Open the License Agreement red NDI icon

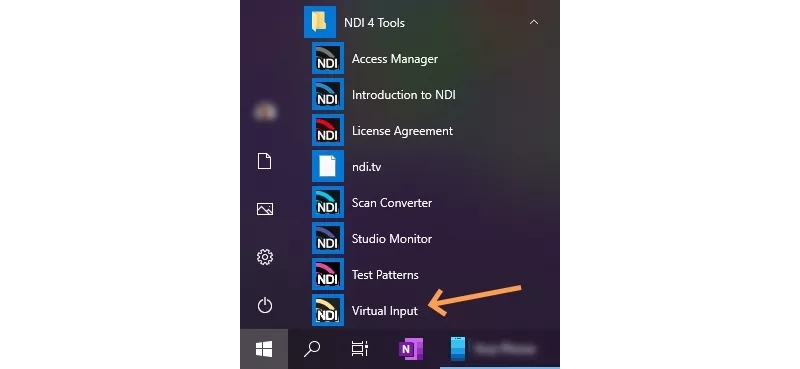(328, 130)
